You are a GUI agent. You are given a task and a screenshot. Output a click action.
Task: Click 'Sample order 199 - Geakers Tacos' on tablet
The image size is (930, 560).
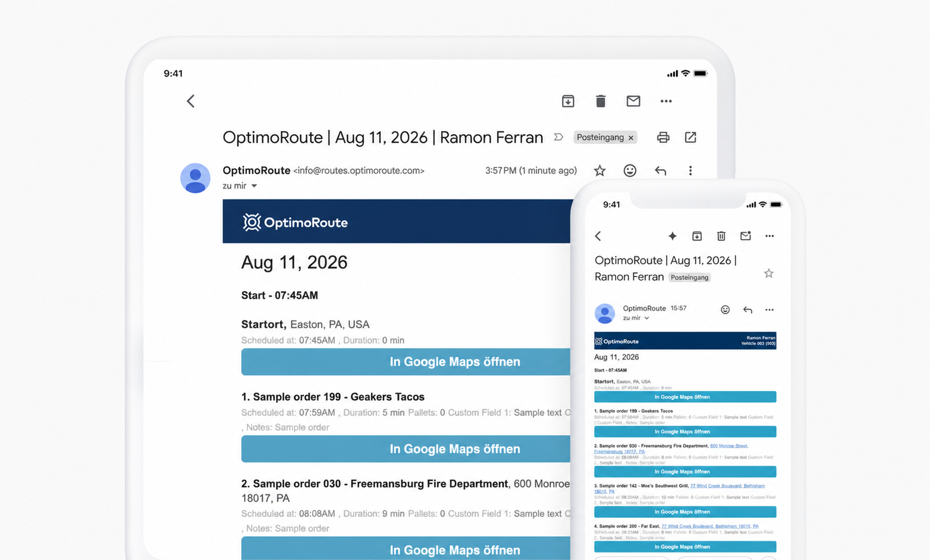coord(332,397)
